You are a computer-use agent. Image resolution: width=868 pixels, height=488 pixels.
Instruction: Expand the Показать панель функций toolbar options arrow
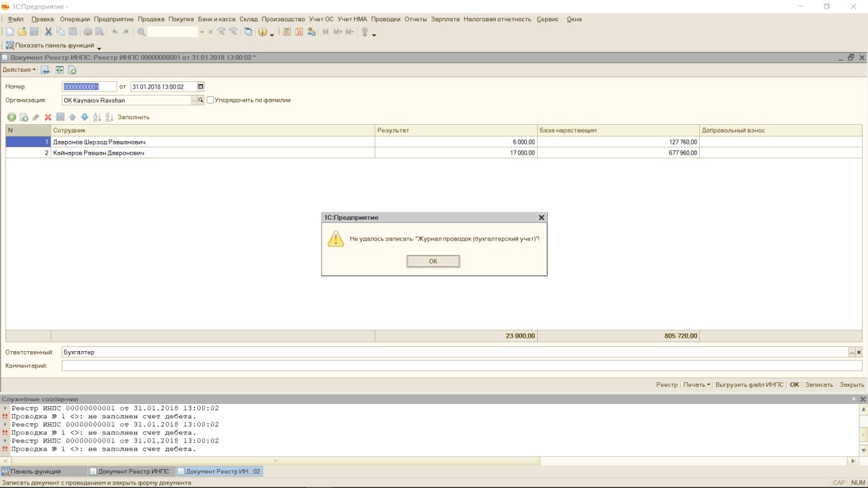pos(99,47)
